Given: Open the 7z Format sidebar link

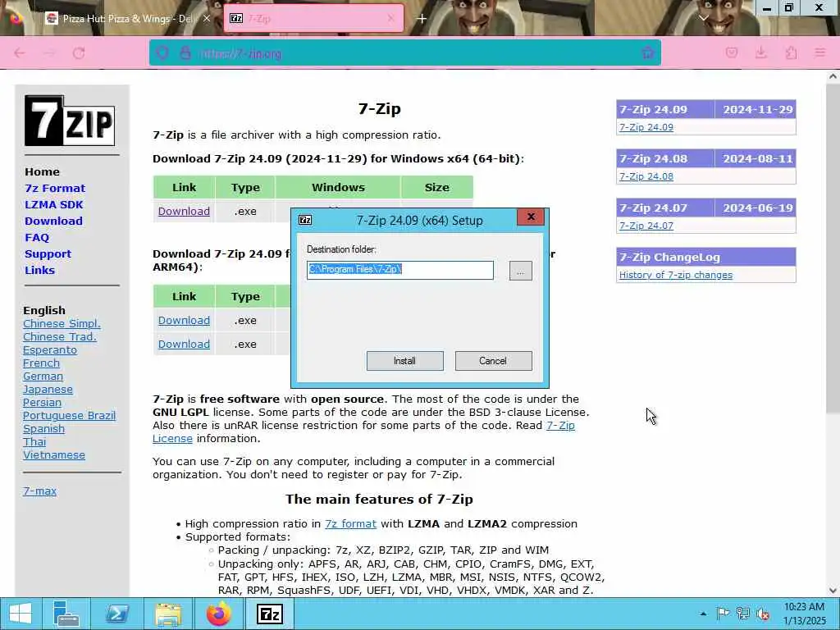Looking at the screenshot, I should coord(55,188).
